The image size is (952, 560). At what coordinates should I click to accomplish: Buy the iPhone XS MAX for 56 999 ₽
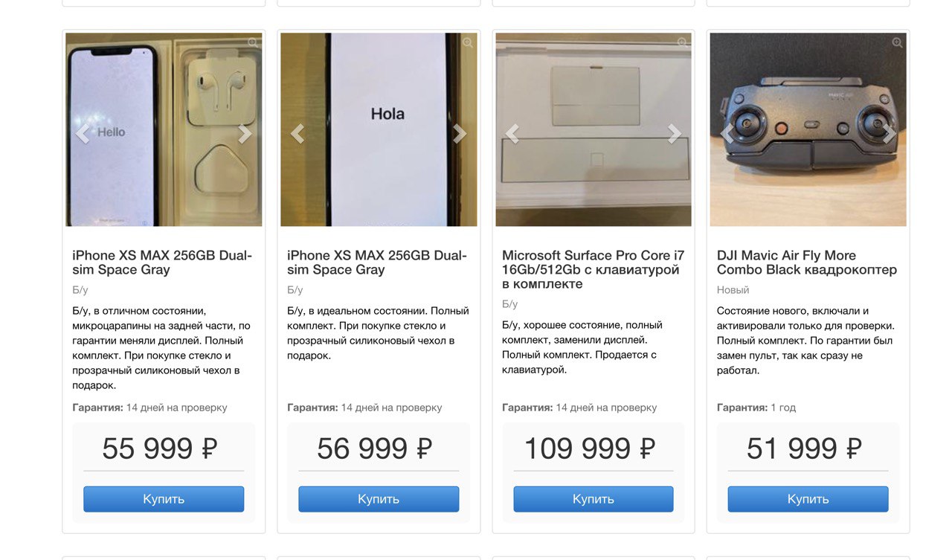point(379,499)
